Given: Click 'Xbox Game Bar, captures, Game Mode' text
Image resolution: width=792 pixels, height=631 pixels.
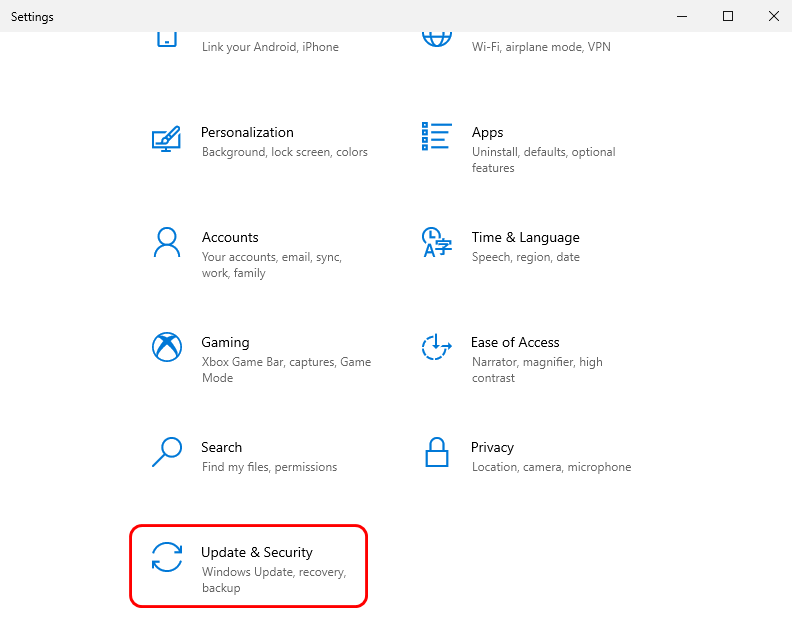Looking at the screenshot, I should point(286,370).
